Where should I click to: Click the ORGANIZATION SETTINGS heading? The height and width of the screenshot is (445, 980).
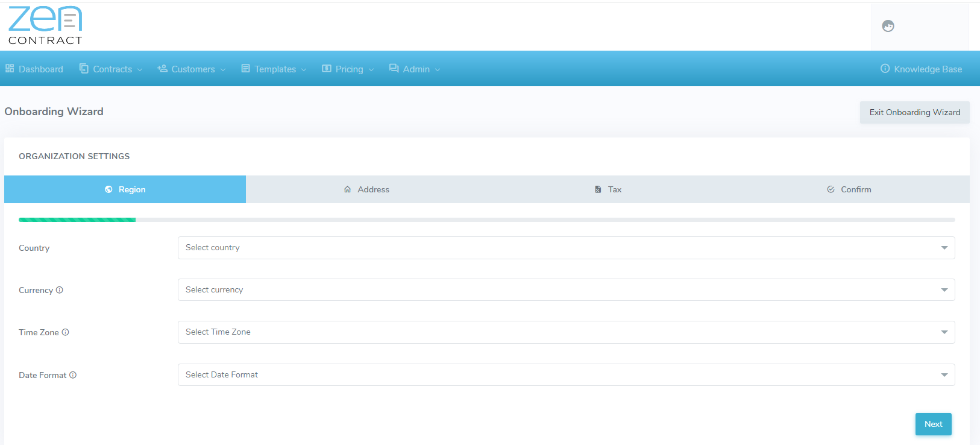(x=74, y=156)
